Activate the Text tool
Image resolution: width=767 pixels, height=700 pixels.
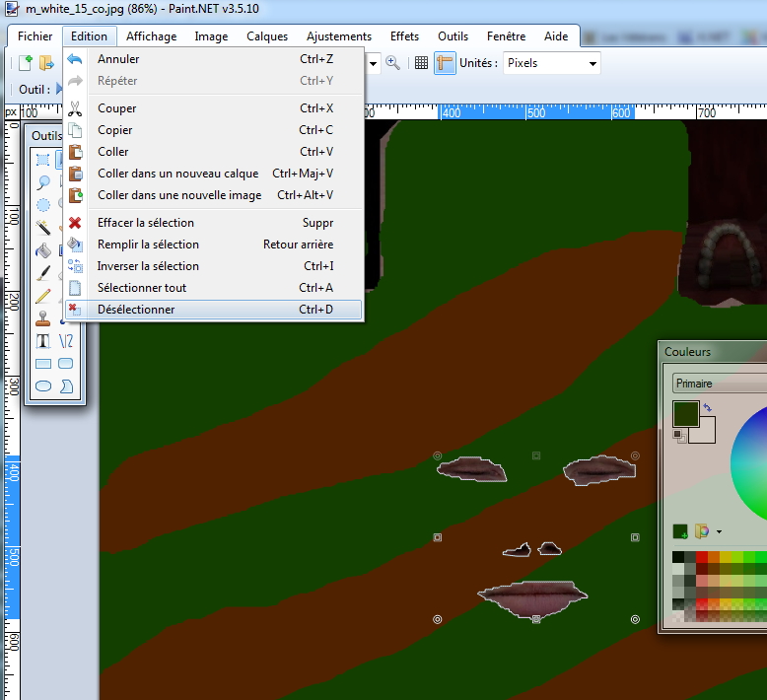43,341
